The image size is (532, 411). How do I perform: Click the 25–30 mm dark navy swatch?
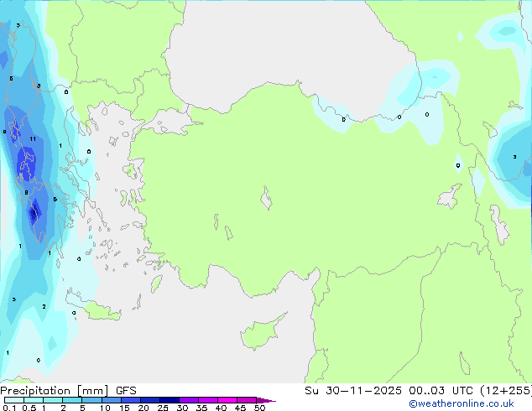coord(169,400)
